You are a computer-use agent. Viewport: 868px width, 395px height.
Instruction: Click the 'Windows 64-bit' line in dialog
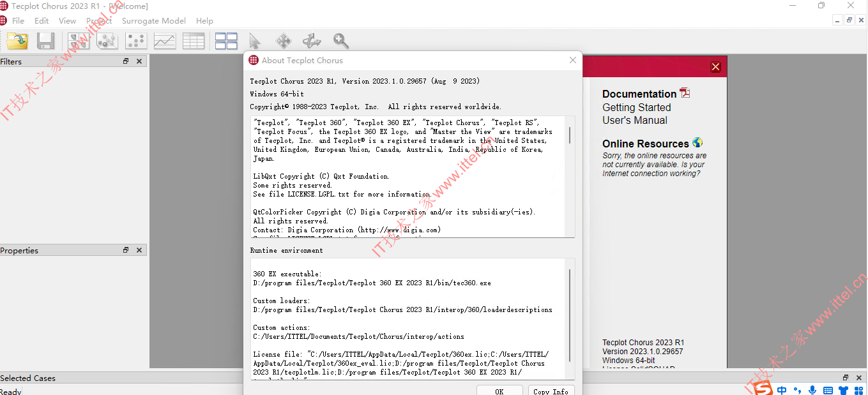point(277,94)
